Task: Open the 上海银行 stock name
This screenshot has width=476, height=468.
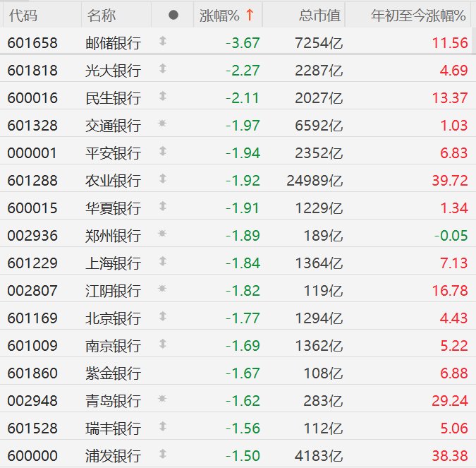Action: 114,263
